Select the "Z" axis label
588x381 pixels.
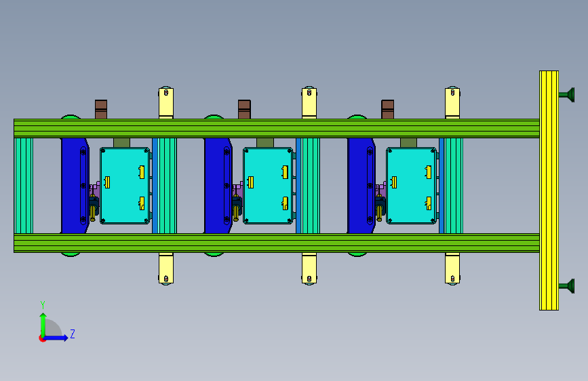pos(73,334)
